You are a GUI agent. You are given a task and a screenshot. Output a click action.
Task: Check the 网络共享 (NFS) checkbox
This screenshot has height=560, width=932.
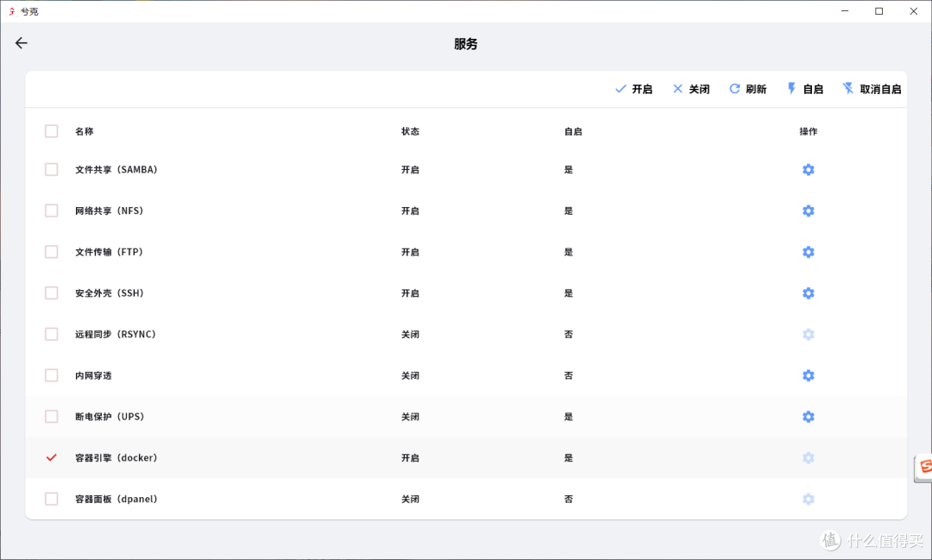(x=52, y=211)
